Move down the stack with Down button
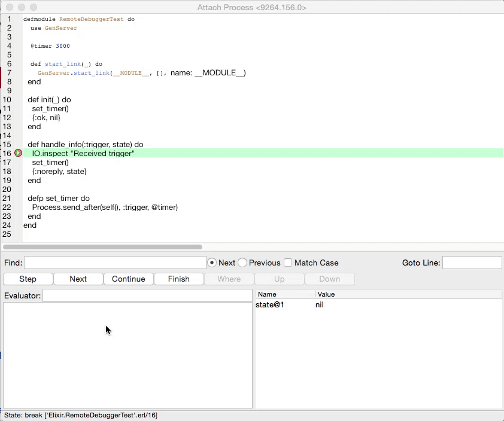This screenshot has width=504, height=421. (x=329, y=279)
